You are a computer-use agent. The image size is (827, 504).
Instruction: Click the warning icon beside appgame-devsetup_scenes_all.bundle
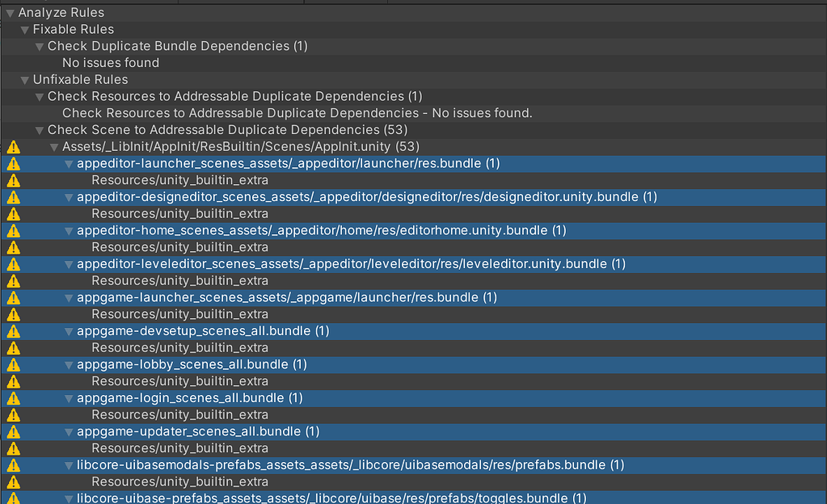pos(12,330)
